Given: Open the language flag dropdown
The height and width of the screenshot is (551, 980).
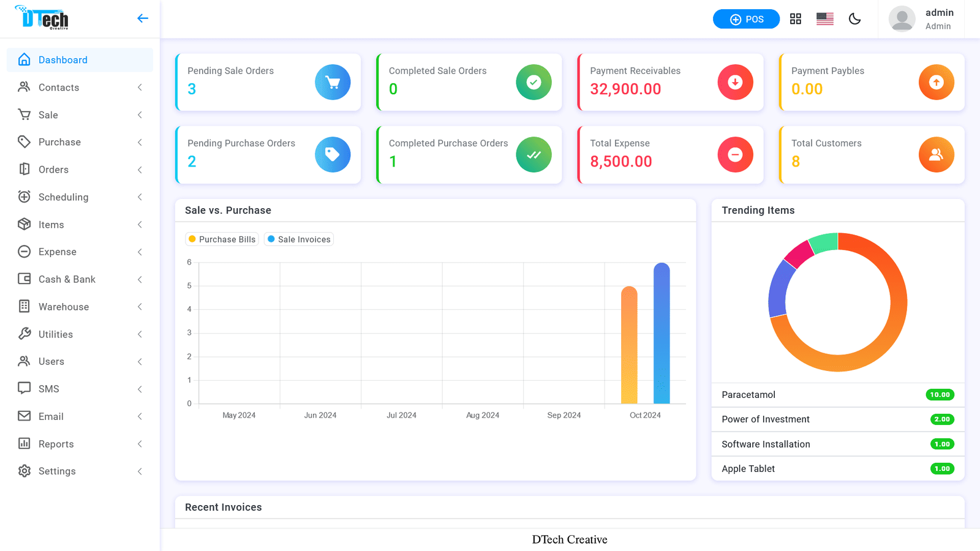Looking at the screenshot, I should coord(824,19).
